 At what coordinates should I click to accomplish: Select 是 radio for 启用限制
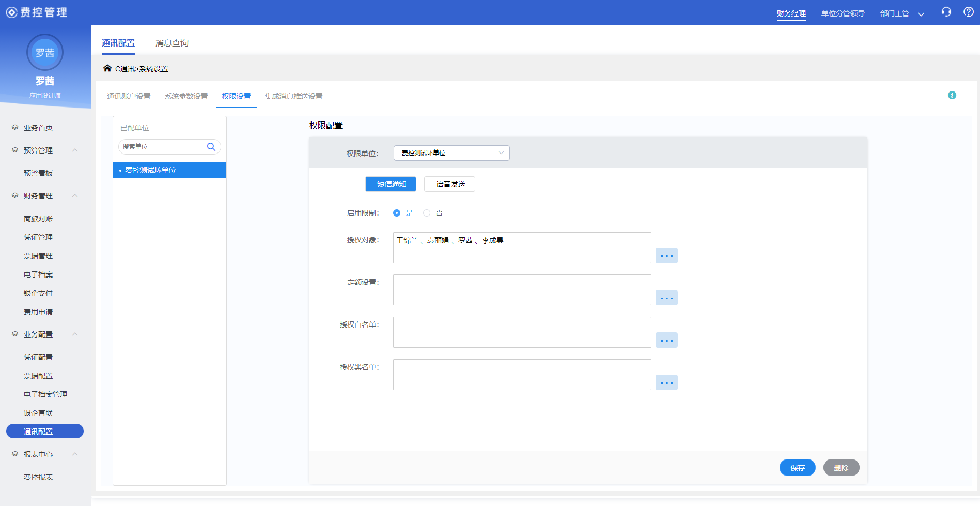397,213
